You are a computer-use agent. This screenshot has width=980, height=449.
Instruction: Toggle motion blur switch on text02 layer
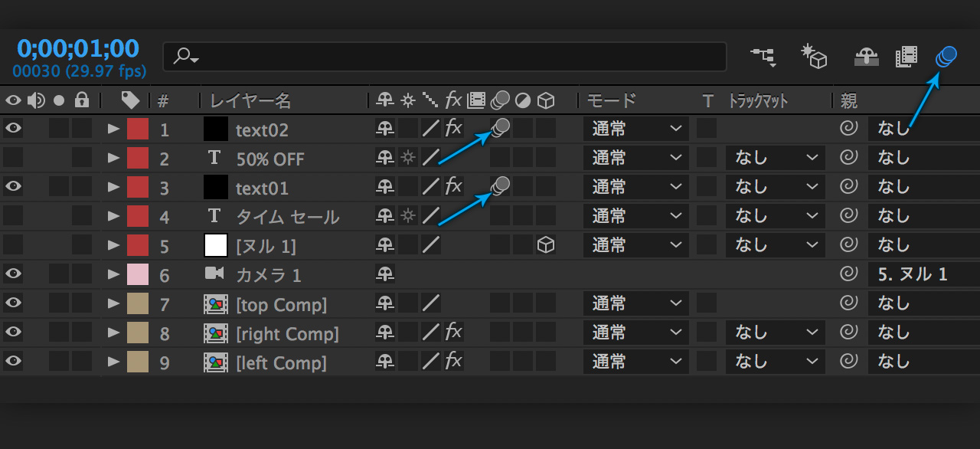click(x=500, y=128)
